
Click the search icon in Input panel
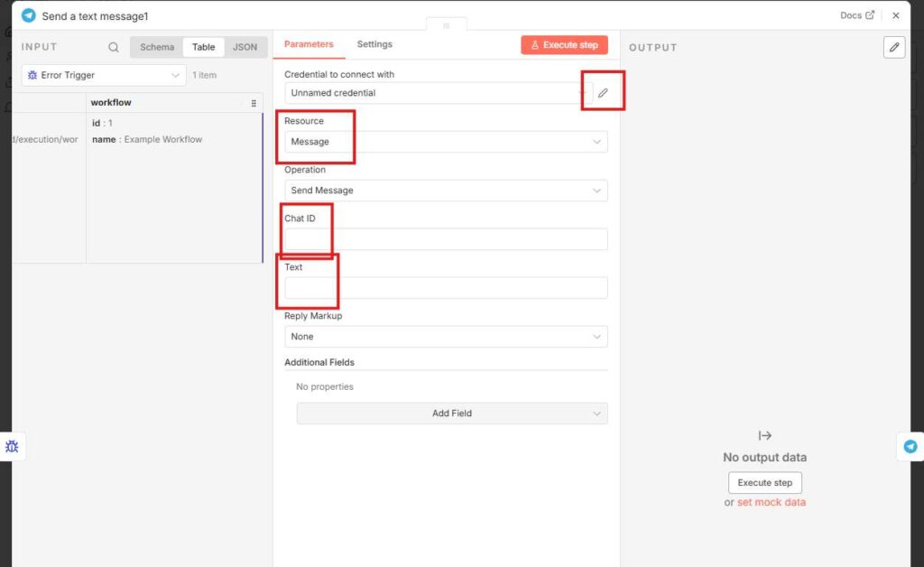coord(114,47)
